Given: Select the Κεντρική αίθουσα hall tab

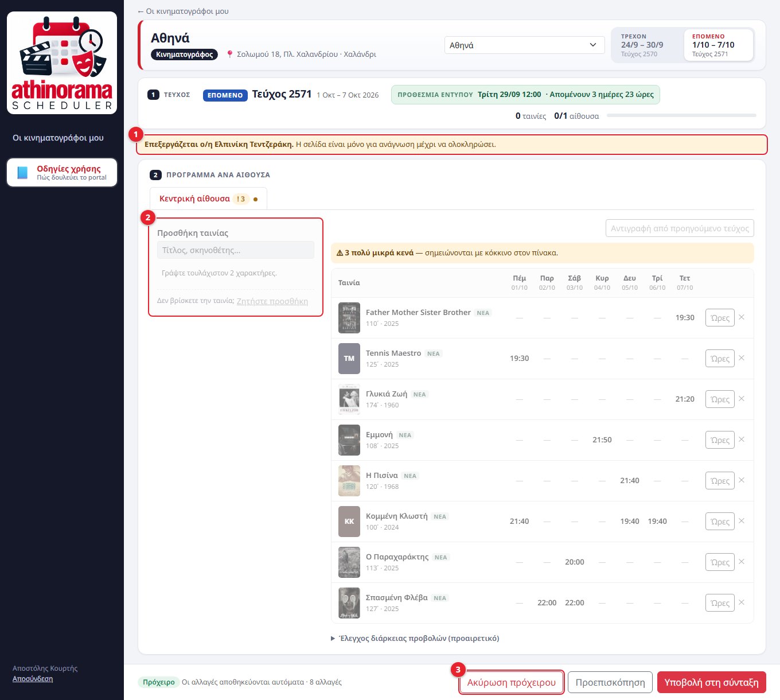Looking at the screenshot, I should (208, 199).
